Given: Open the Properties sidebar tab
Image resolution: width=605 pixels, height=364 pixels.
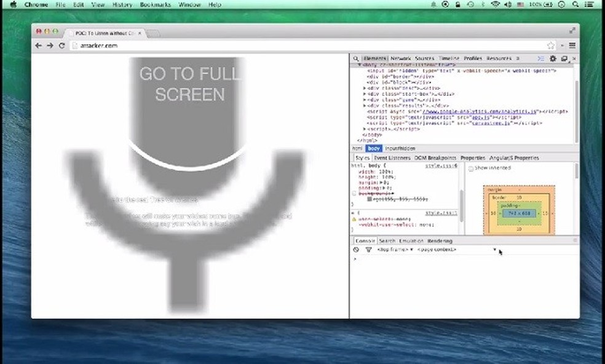Looking at the screenshot, I should pos(473,158).
